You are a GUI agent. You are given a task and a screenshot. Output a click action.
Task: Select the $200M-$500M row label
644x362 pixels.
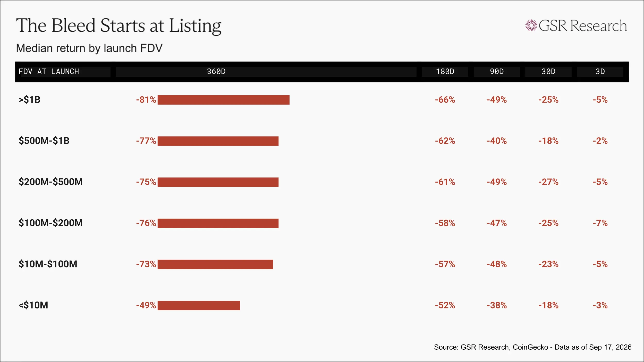[50, 182]
